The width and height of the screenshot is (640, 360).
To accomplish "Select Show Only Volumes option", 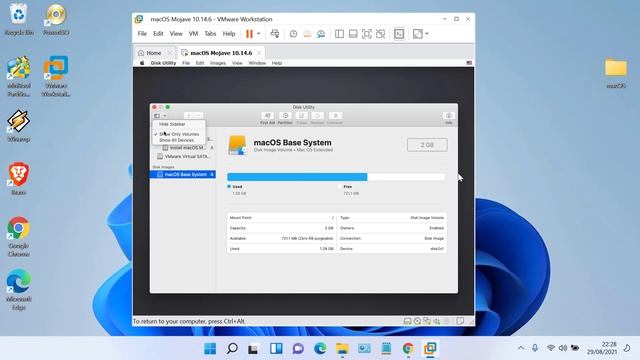I will tap(179, 134).
